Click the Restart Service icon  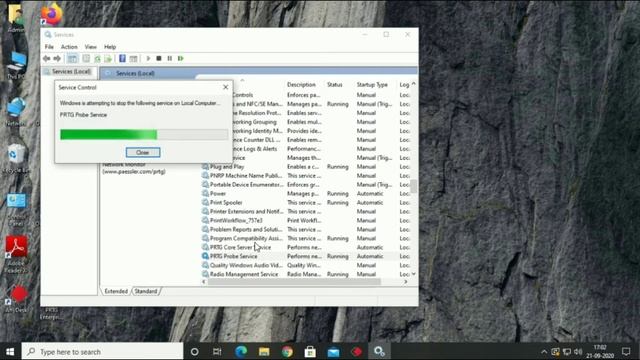180,59
